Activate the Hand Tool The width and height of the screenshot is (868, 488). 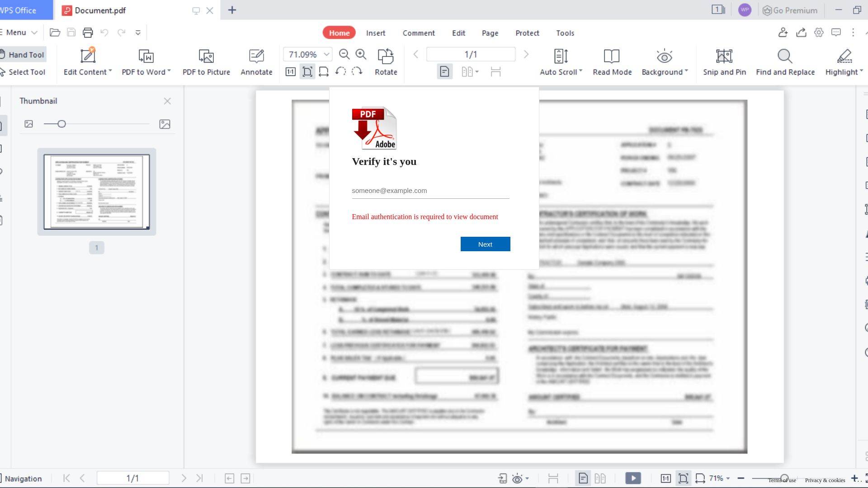point(23,55)
